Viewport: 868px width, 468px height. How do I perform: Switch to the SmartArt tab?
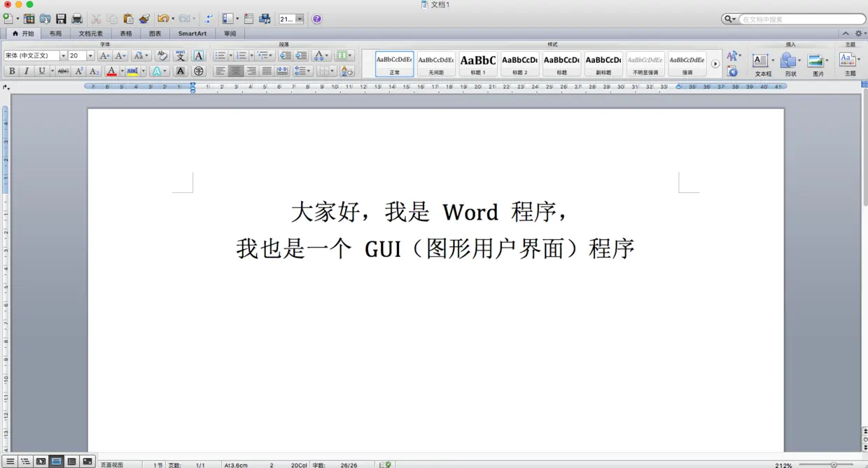tap(192, 33)
